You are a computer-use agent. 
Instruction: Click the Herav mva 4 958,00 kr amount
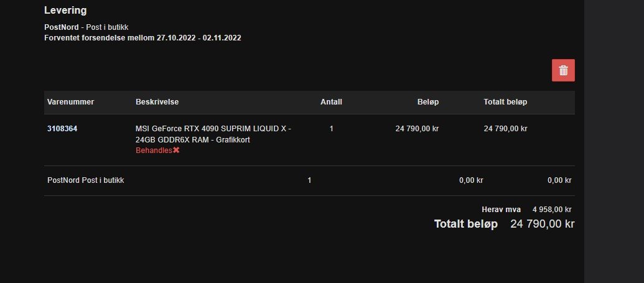[x=551, y=210]
